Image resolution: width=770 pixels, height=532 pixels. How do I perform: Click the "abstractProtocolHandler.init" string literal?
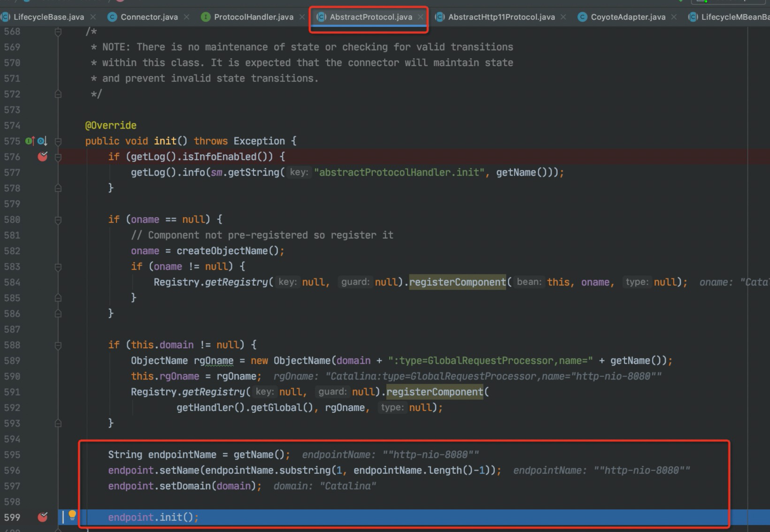[x=399, y=172]
